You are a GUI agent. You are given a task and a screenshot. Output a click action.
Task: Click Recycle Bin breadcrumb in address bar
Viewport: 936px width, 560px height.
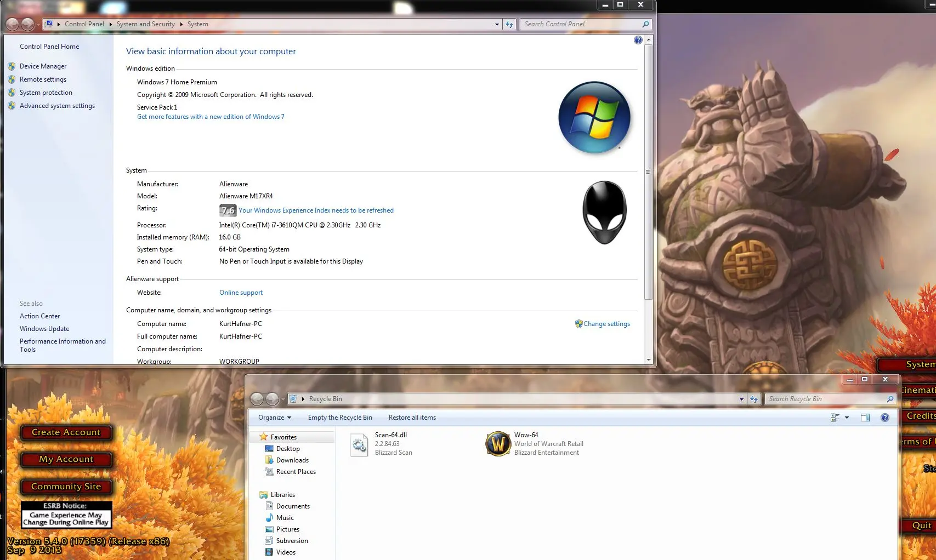325,399
